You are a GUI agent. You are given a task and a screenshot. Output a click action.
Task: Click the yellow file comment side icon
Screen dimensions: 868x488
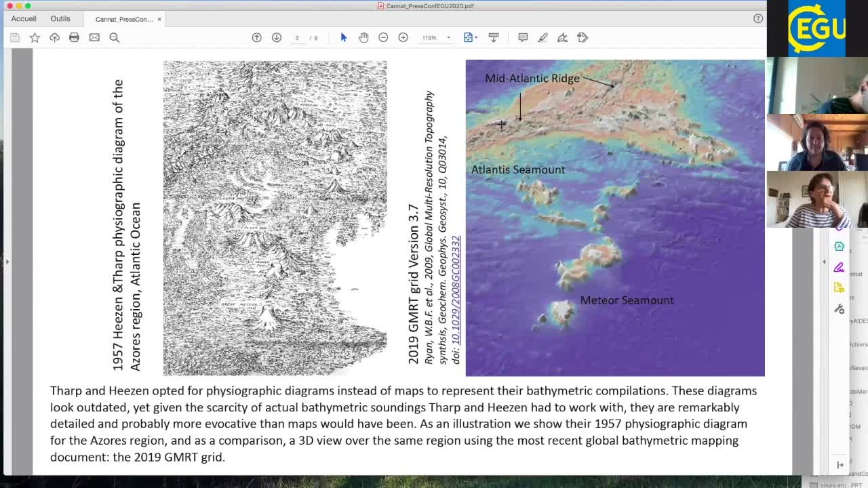[840, 287]
